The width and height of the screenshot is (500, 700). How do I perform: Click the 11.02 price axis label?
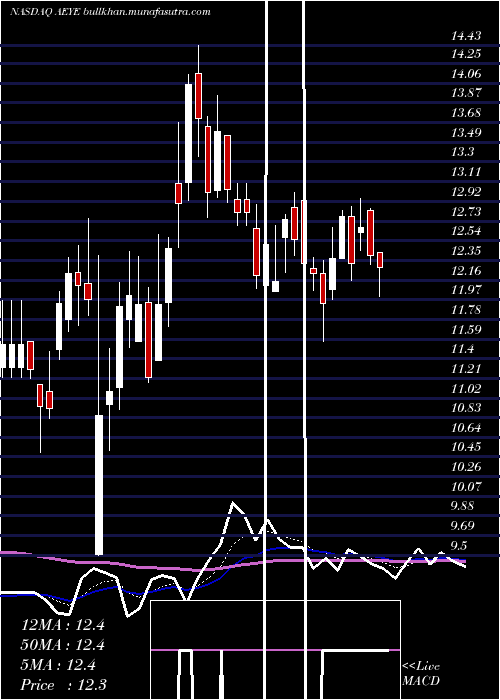coord(467,388)
